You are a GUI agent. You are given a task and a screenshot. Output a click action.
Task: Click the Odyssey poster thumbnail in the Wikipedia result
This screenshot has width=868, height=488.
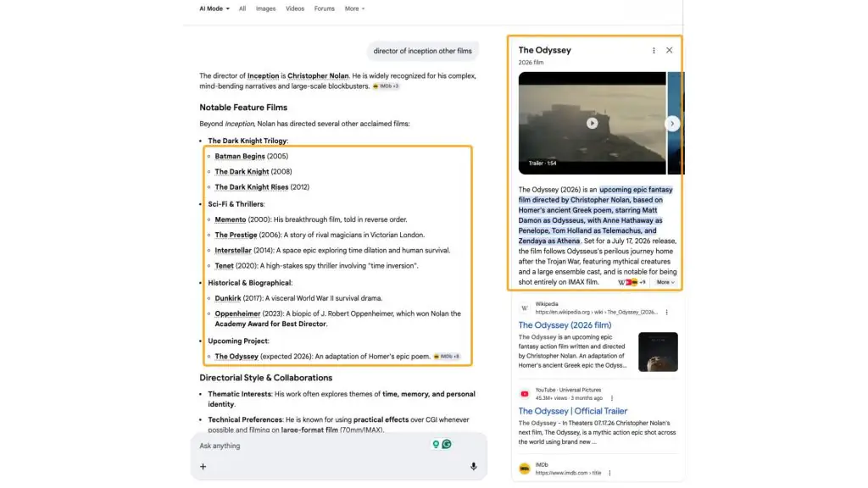click(658, 352)
